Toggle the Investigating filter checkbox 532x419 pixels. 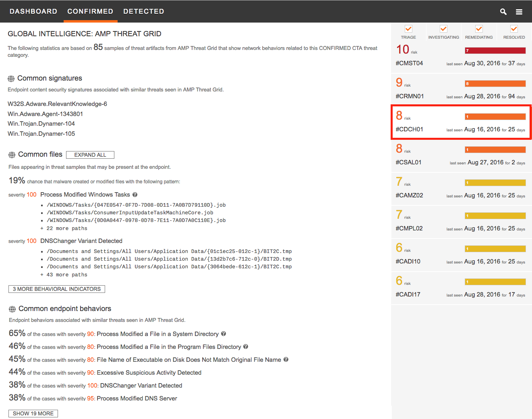click(443, 29)
